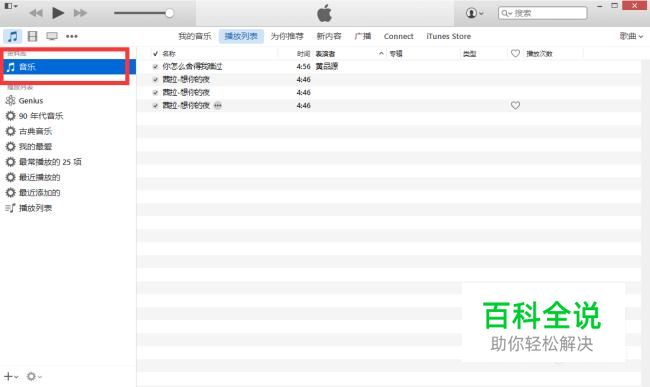
Task: Switch to the 新内容 tab
Action: (x=329, y=36)
